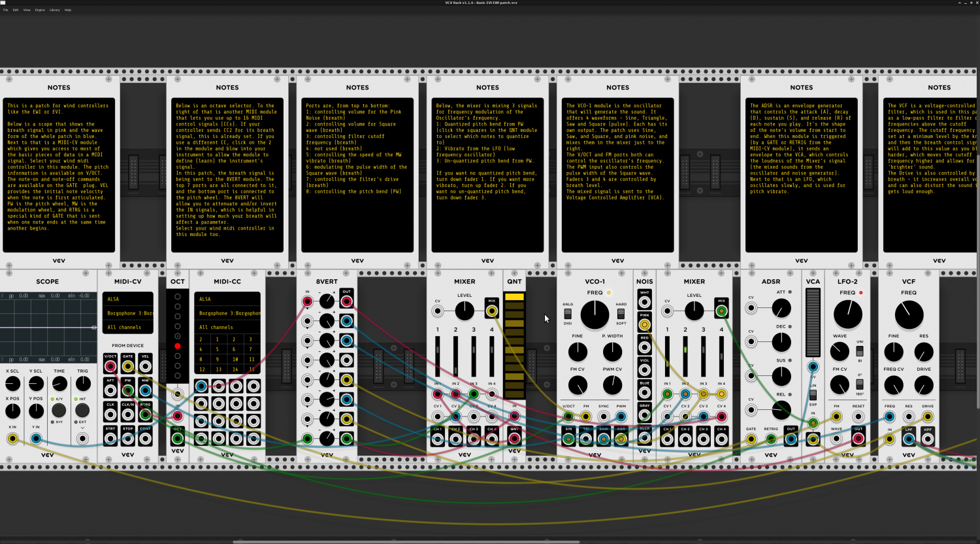Open All channels dropdown in MIDI-CV
The image size is (980, 544).
click(x=128, y=327)
